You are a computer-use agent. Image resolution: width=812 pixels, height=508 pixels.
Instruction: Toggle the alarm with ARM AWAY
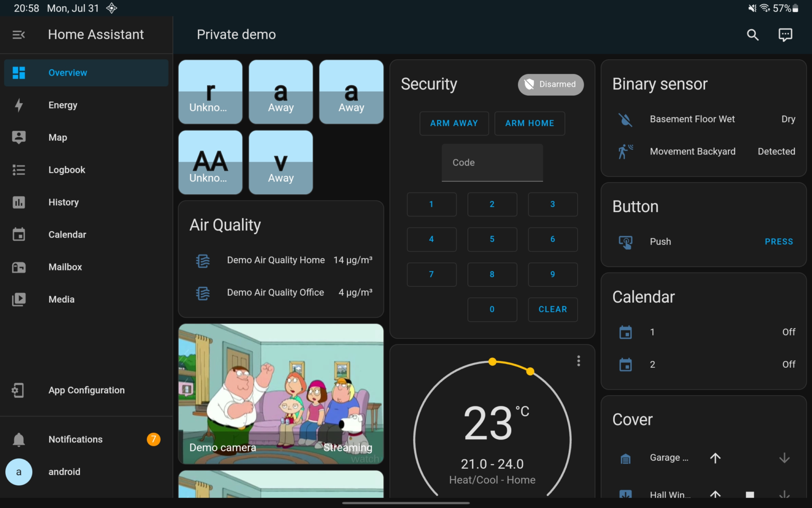(x=454, y=123)
